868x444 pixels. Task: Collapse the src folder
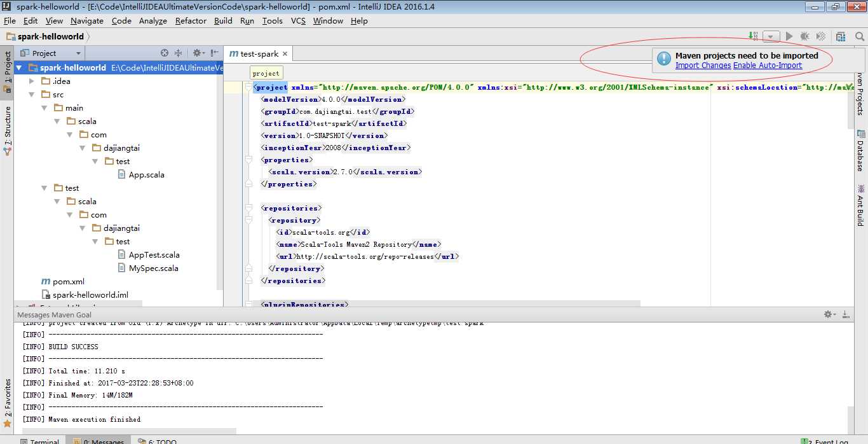click(x=32, y=94)
